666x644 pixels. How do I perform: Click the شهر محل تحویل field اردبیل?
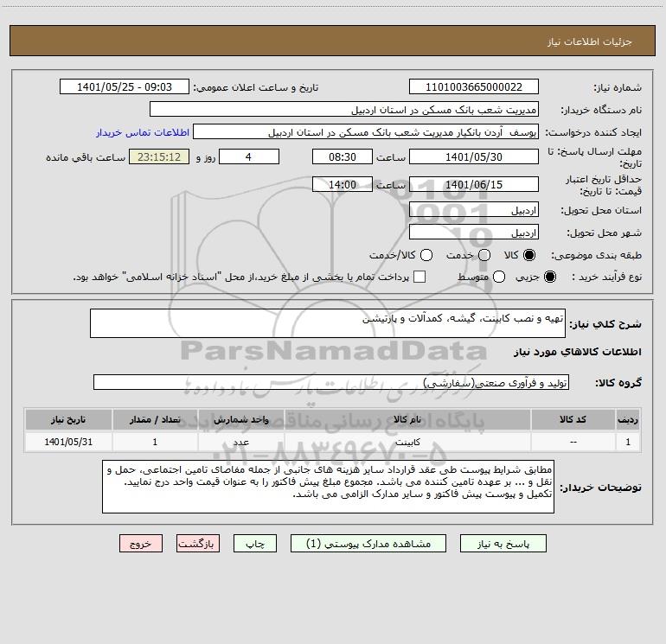click(474, 233)
